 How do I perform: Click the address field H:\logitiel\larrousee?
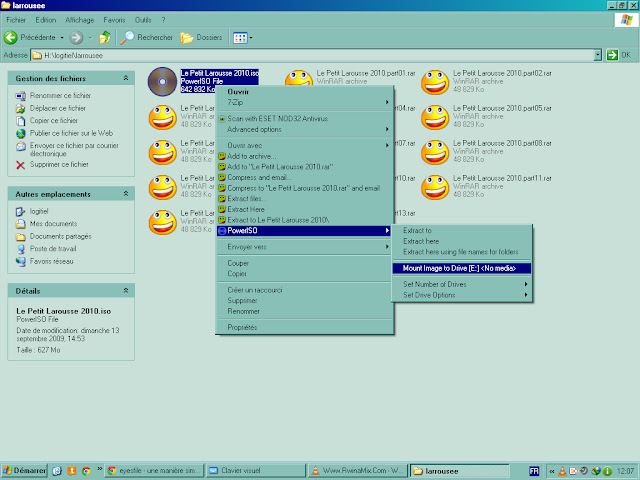point(313,55)
